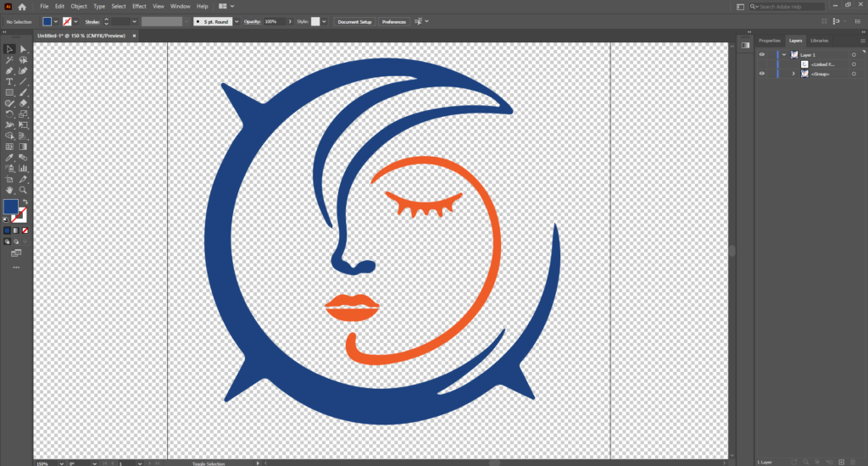Select the Direct Selection tool

point(23,49)
